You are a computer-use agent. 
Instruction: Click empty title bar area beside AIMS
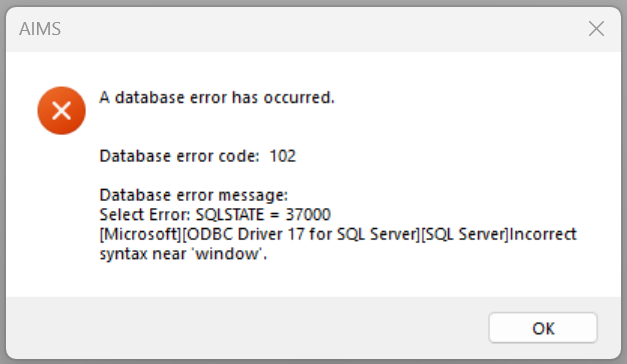point(320,29)
